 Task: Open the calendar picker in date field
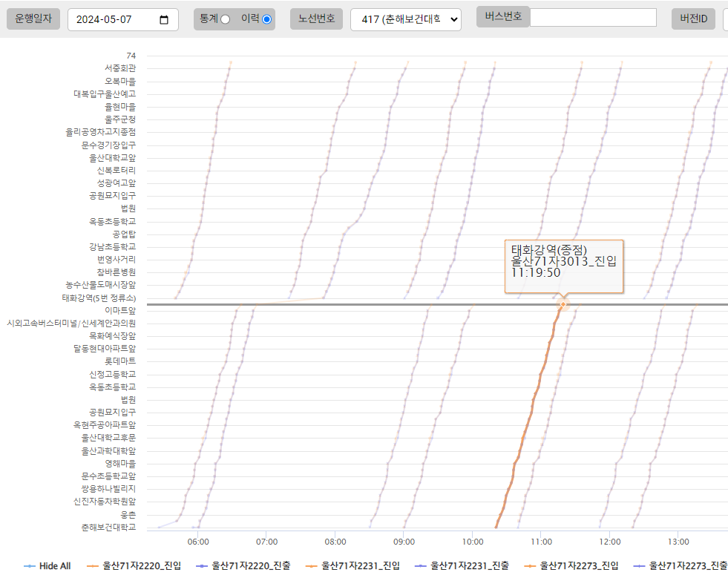(164, 20)
